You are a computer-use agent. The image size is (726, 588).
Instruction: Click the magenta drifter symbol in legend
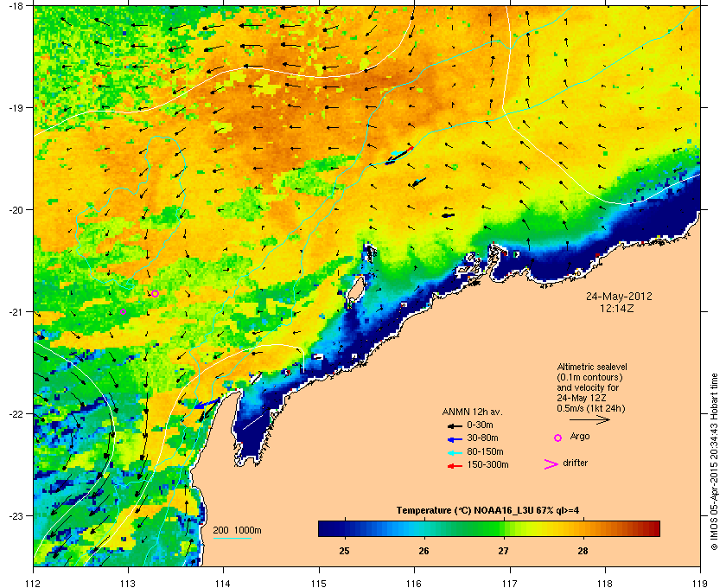[551, 464]
